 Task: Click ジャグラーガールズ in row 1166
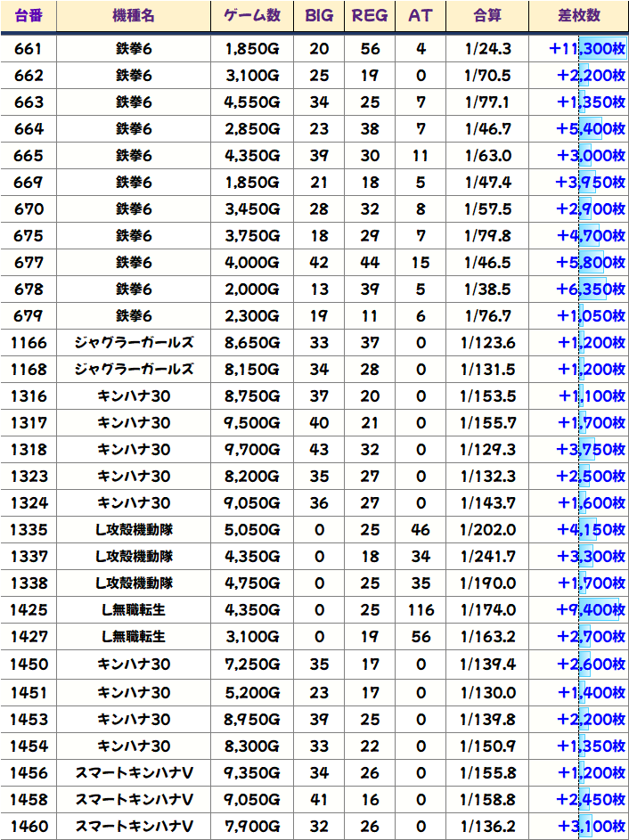134,342
